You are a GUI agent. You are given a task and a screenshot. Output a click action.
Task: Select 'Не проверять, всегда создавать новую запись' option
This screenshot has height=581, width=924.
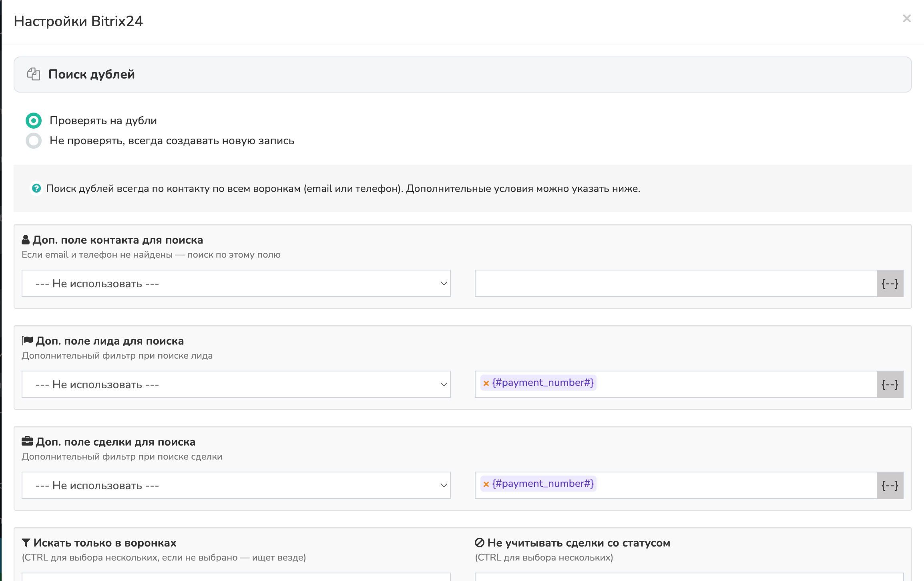coord(34,141)
